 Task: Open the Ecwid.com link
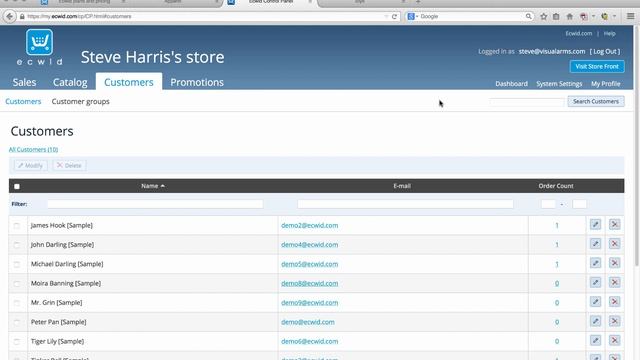(578, 33)
